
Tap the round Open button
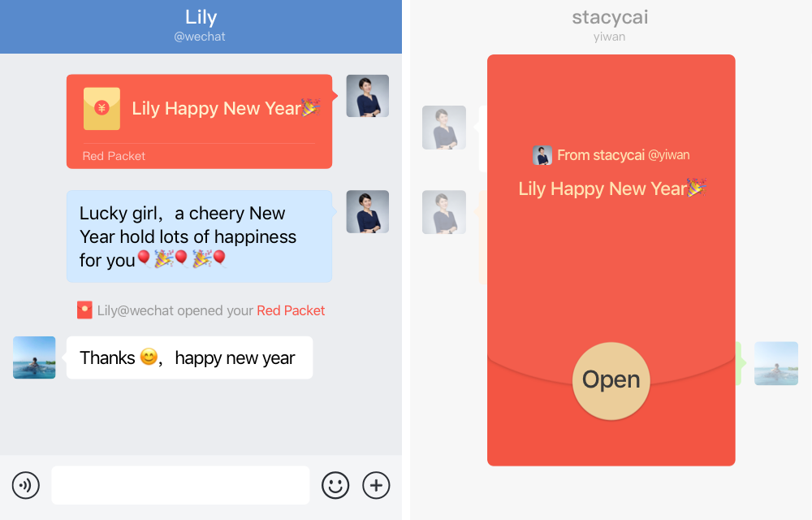(x=611, y=380)
